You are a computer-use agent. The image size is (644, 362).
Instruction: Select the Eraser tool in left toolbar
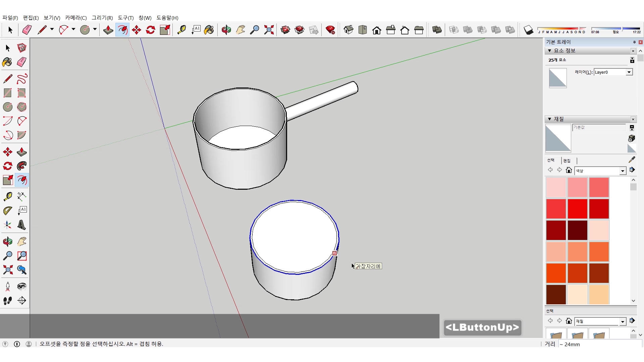point(22,62)
